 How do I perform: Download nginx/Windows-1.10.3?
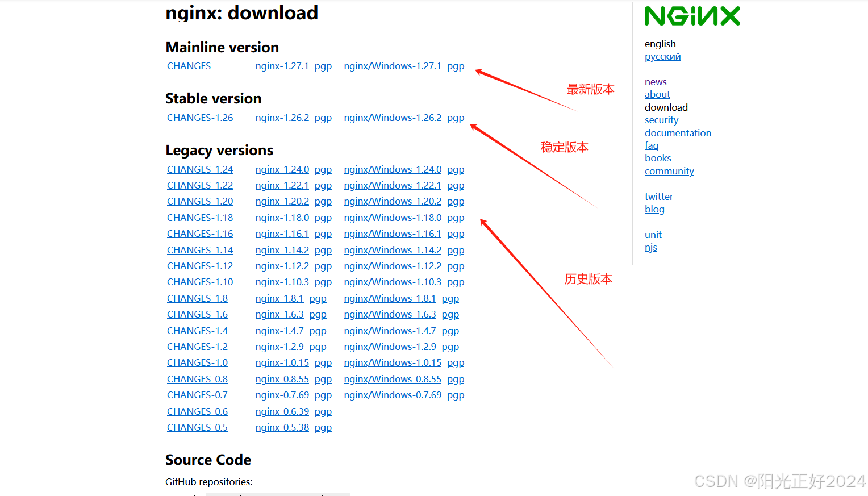point(393,282)
